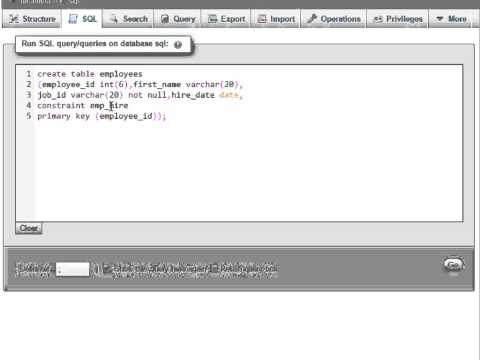Viewport: 480px width, 360px height.
Task: Click 'primary key' in line 5
Action: click(63, 116)
